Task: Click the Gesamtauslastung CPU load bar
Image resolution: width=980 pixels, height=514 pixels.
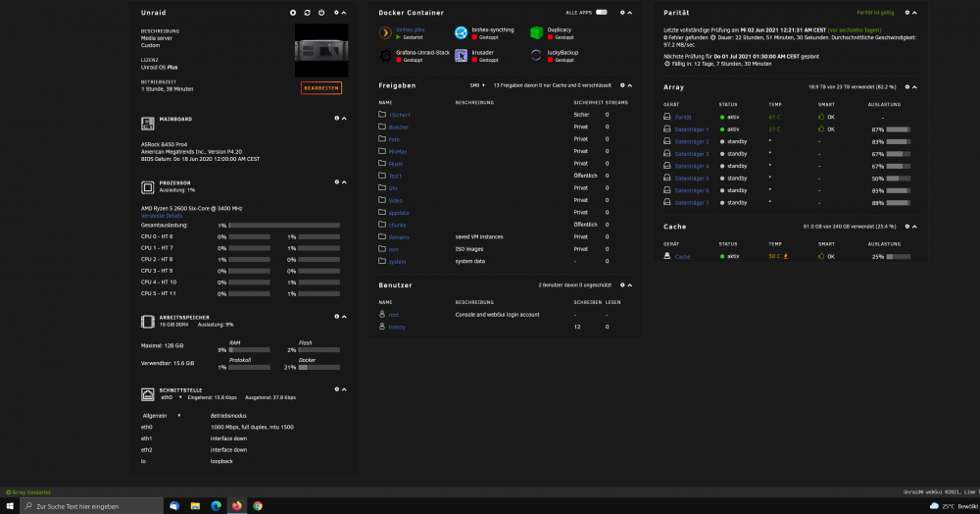Action: tap(284, 225)
